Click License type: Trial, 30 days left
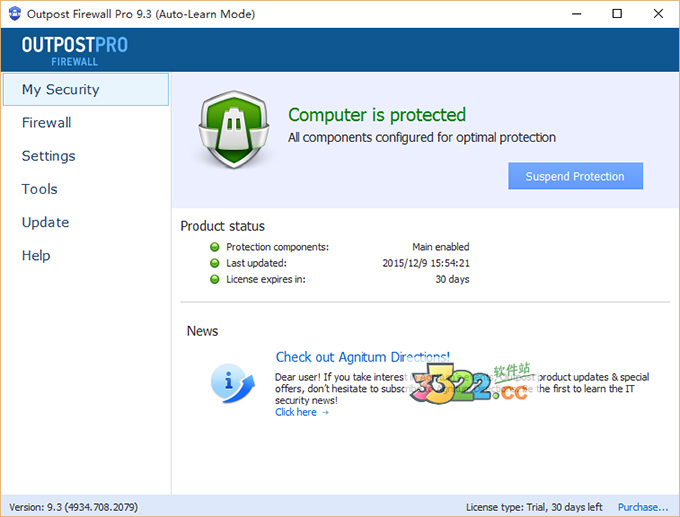 click(x=534, y=507)
